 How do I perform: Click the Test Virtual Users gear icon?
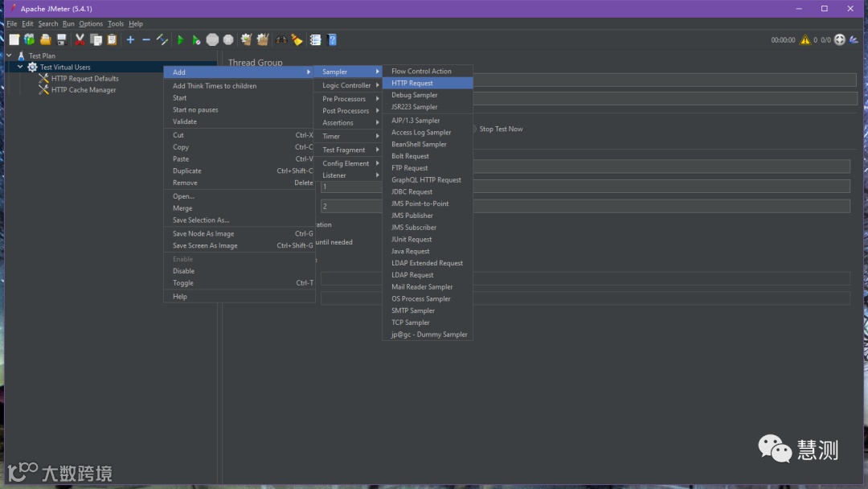coord(32,67)
